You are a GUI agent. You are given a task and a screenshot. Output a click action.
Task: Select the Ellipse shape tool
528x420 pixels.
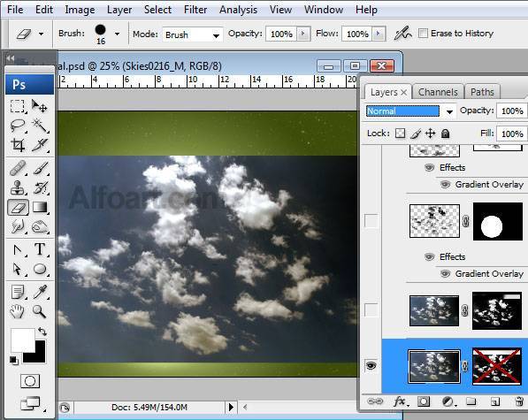[x=40, y=269]
